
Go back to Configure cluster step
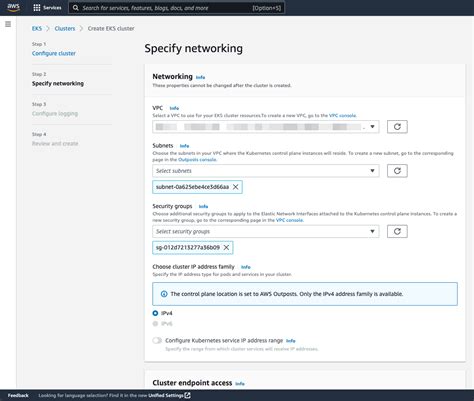[x=54, y=53]
